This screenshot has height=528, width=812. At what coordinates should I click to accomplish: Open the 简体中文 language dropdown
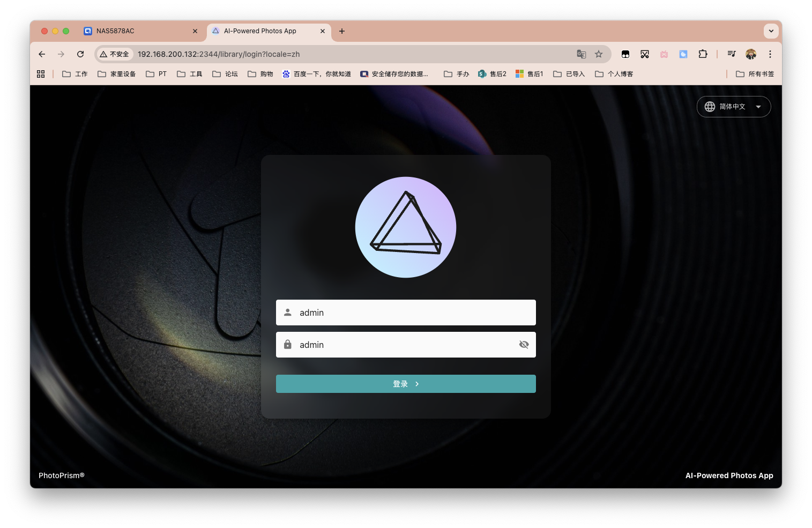click(x=733, y=107)
